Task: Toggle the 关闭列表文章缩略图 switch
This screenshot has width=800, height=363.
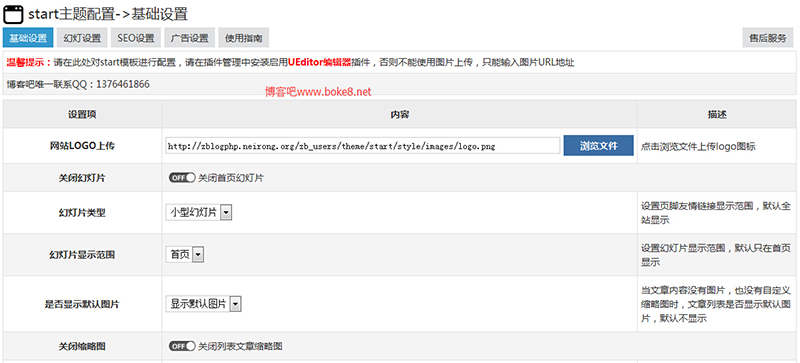Action: [182, 346]
